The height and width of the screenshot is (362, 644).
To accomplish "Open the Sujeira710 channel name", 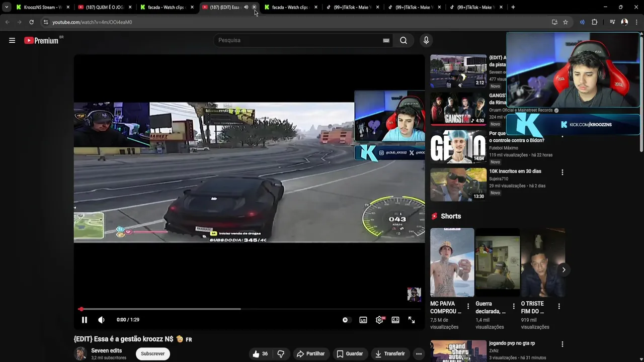I will click(499, 179).
